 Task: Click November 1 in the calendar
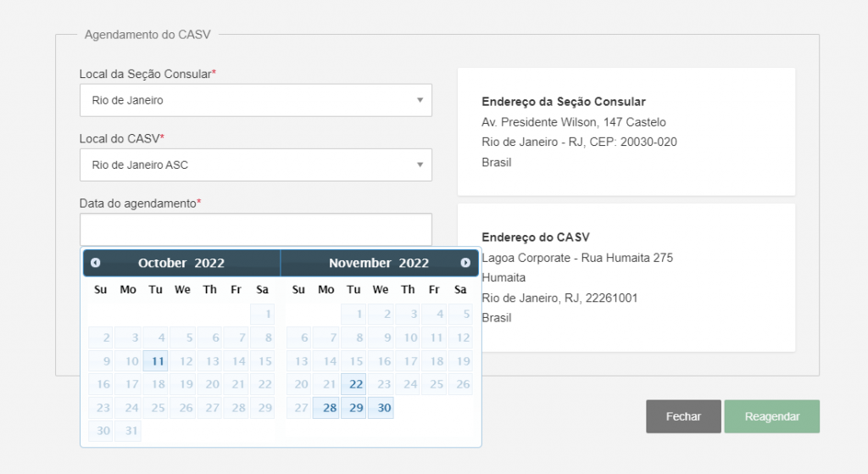[354, 315]
